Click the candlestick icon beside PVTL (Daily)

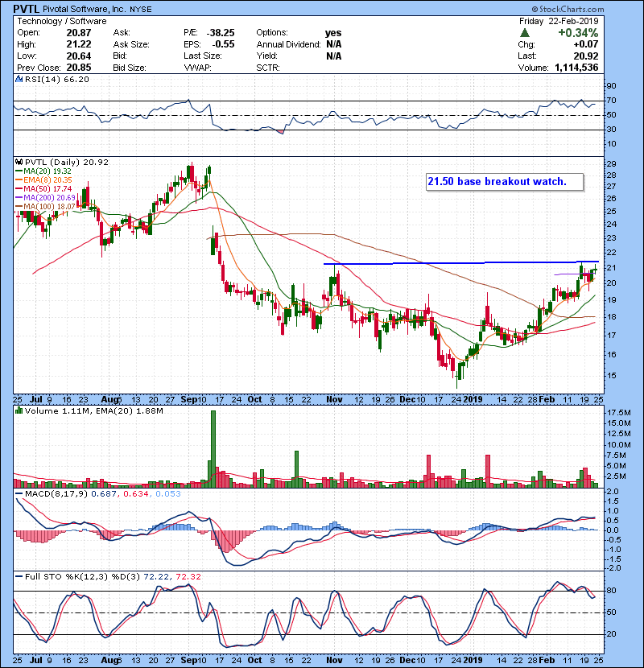click(19, 163)
